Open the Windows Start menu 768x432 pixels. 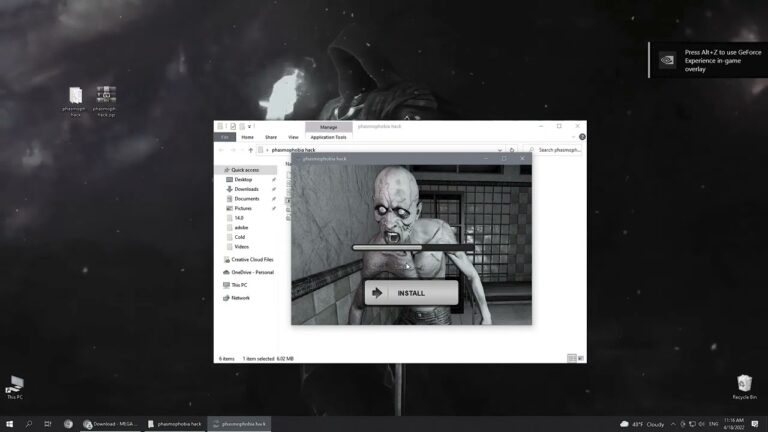click(x=9, y=424)
